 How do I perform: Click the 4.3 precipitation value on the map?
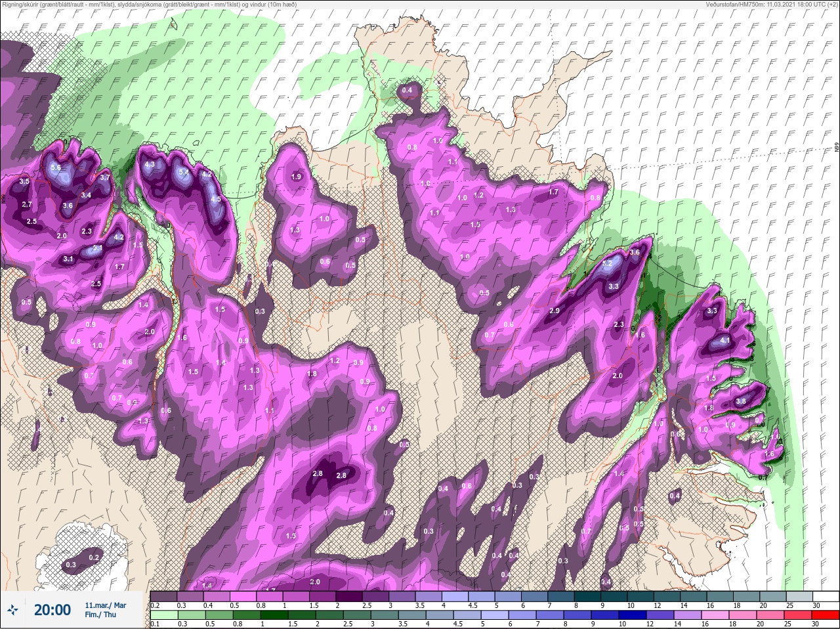point(150,165)
